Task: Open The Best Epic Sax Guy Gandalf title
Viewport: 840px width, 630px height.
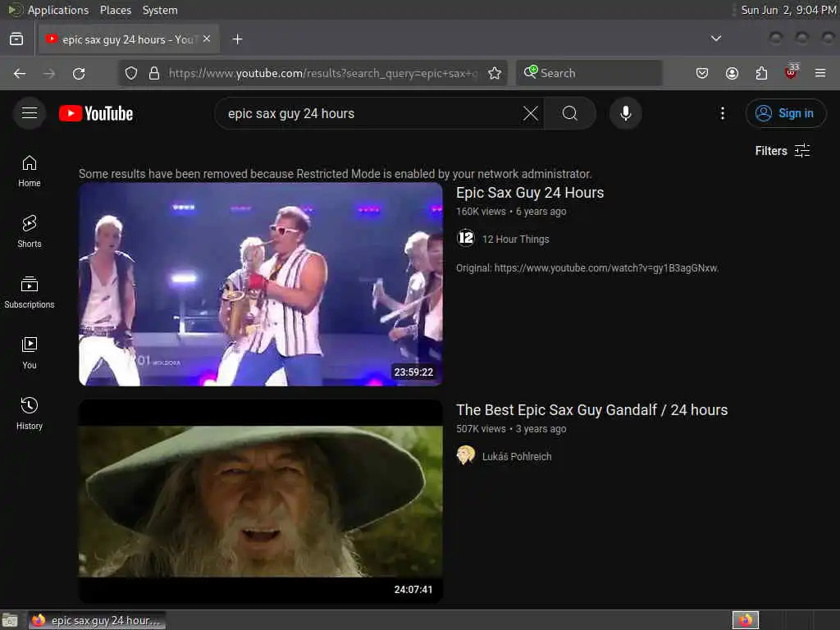Action: point(592,410)
